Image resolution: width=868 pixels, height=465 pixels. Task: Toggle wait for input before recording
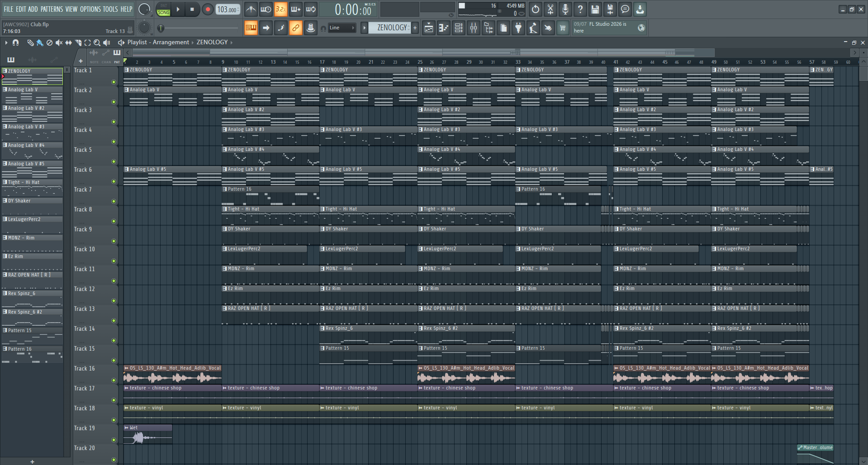click(x=266, y=9)
